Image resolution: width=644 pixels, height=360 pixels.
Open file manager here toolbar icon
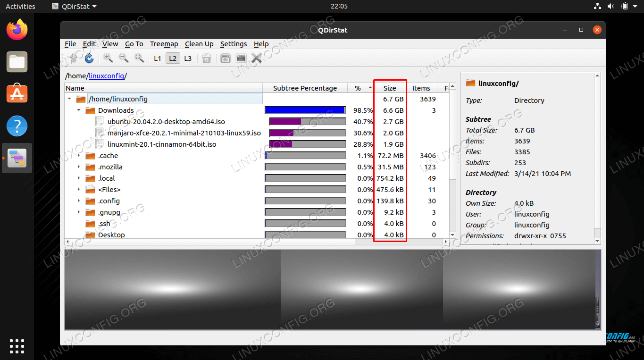pos(226,58)
